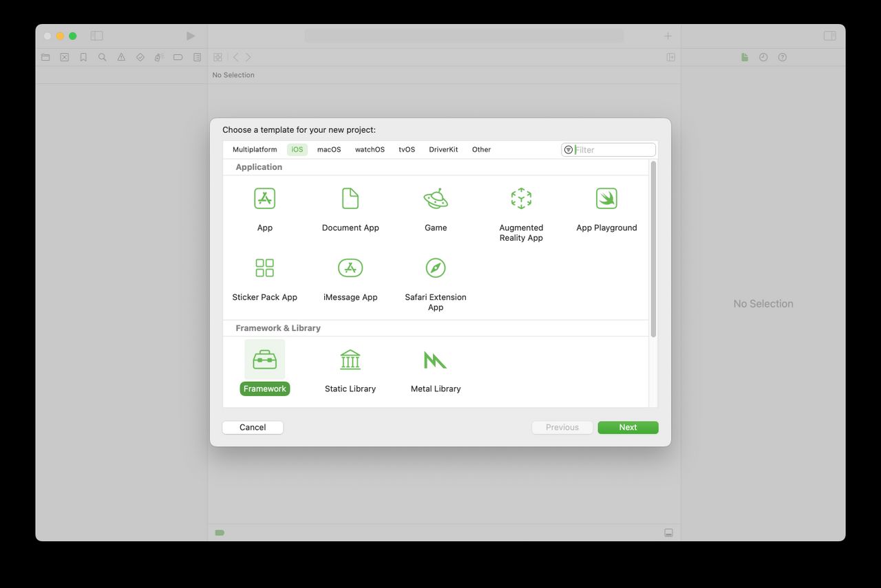
Task: Go forward with editor forward chevron
Action: (248, 57)
